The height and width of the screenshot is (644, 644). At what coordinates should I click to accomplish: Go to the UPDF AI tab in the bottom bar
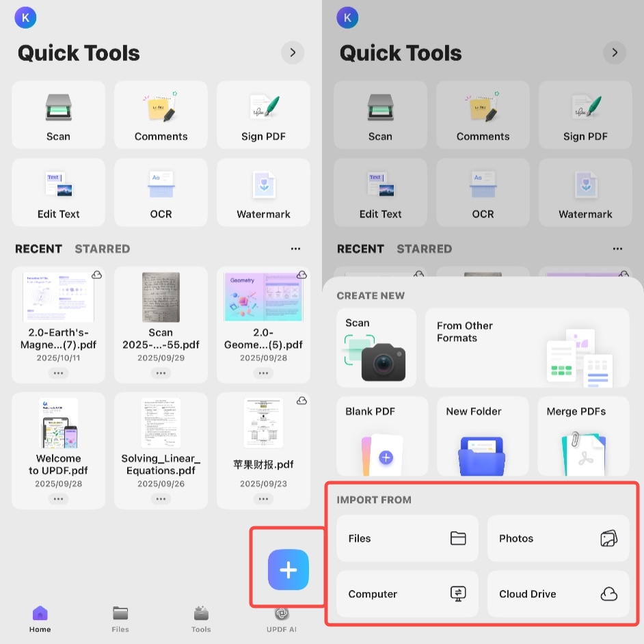282,619
